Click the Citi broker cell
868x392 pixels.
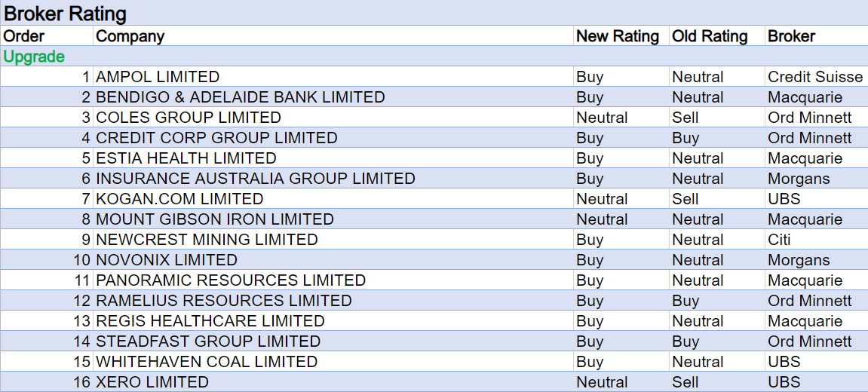[781, 240]
